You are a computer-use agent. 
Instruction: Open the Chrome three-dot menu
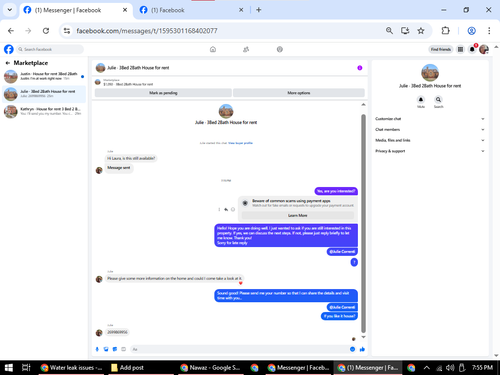pos(489,31)
